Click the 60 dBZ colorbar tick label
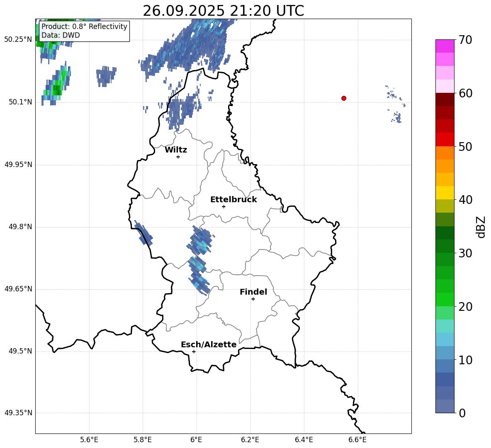 pyautogui.click(x=465, y=93)
